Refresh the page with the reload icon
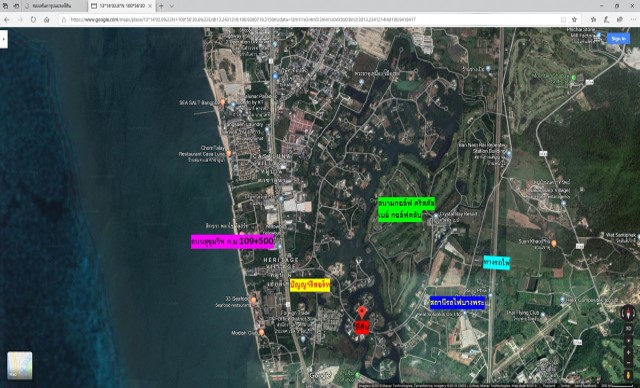This screenshot has height=388, width=640. 33,19
